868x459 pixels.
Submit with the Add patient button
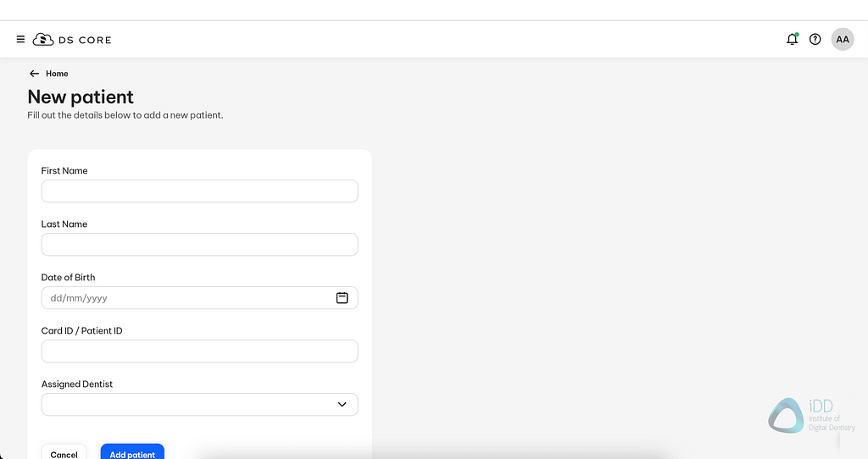132,453
